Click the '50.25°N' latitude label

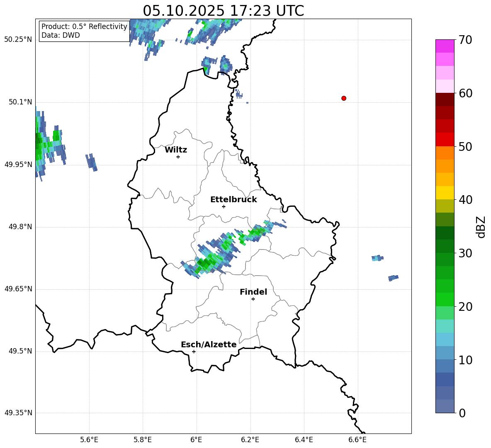[18, 40]
